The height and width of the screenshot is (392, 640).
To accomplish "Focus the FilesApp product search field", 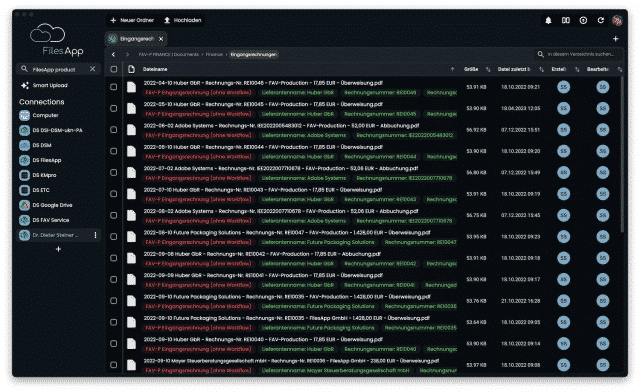I will (57, 69).
